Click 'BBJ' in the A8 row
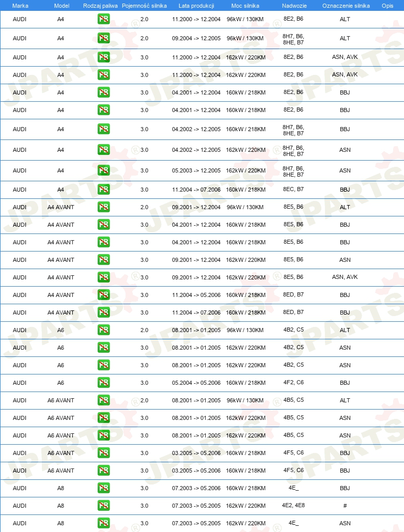Viewport: 404px width, 532px height. [x=345, y=488]
